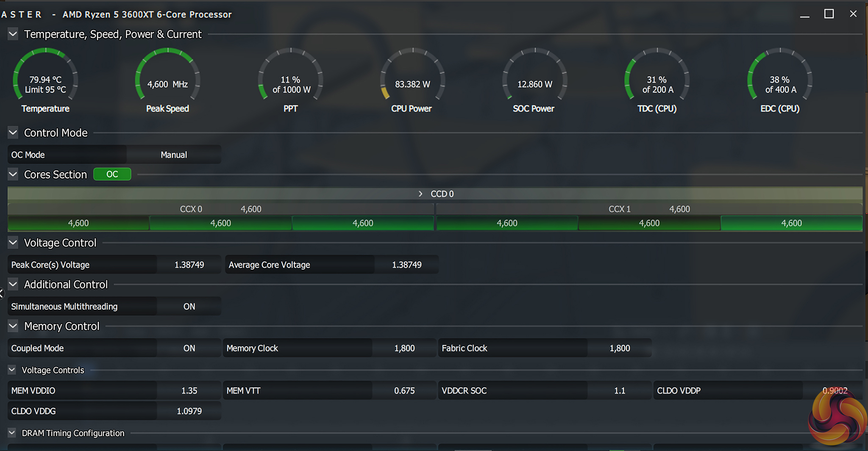868x451 pixels.
Task: Collapse the Control Mode section chevron
Action: click(13, 133)
